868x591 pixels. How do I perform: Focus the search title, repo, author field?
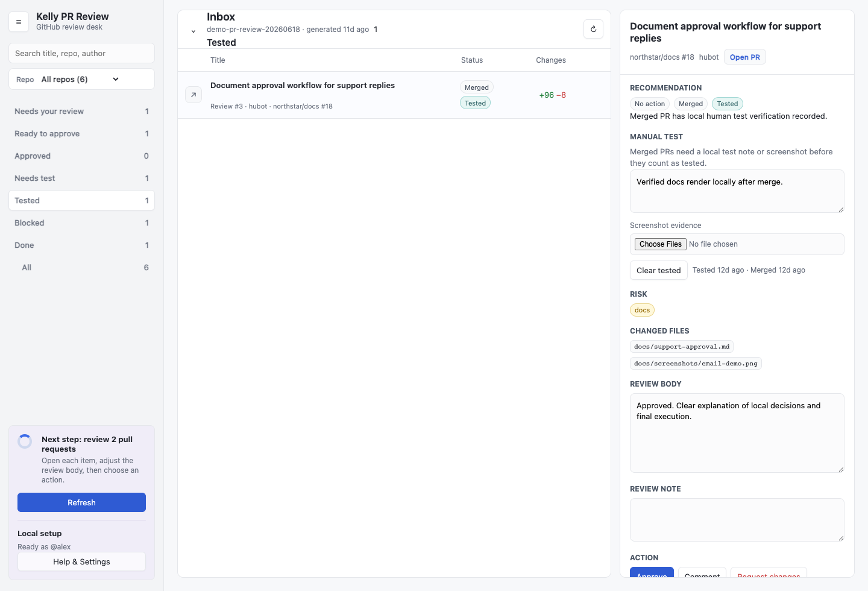(81, 53)
